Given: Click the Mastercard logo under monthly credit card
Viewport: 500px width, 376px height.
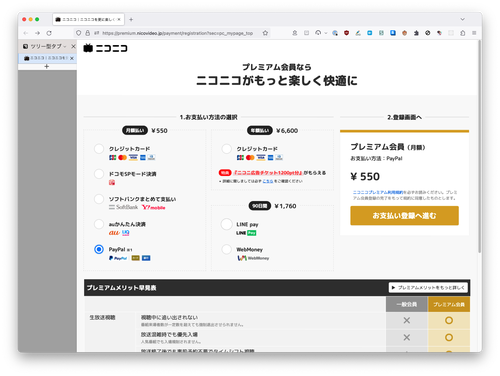Looking at the screenshot, I should 122,157.
